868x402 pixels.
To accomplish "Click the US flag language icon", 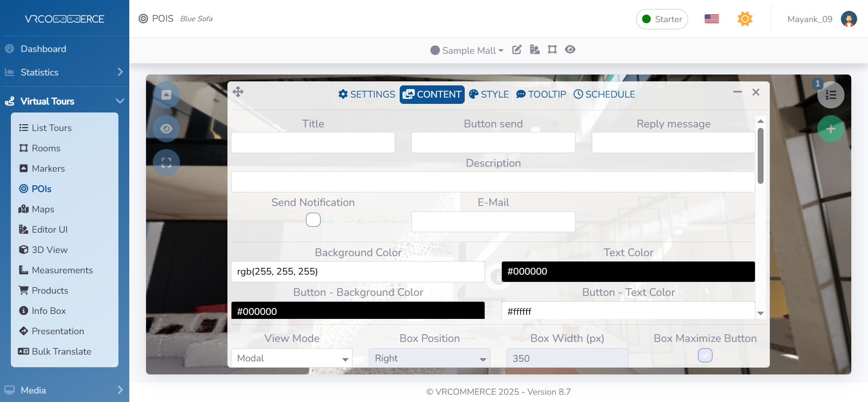I will point(712,19).
